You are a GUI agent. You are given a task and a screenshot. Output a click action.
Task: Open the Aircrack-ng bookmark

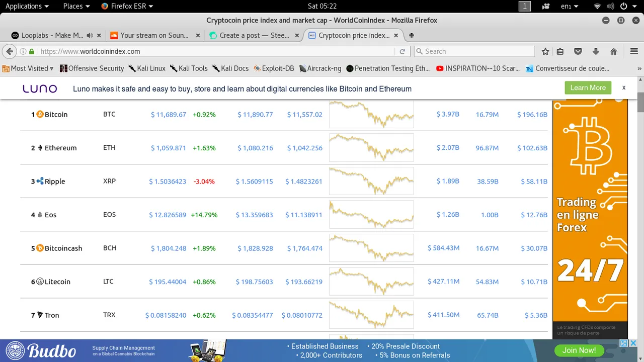click(320, 68)
